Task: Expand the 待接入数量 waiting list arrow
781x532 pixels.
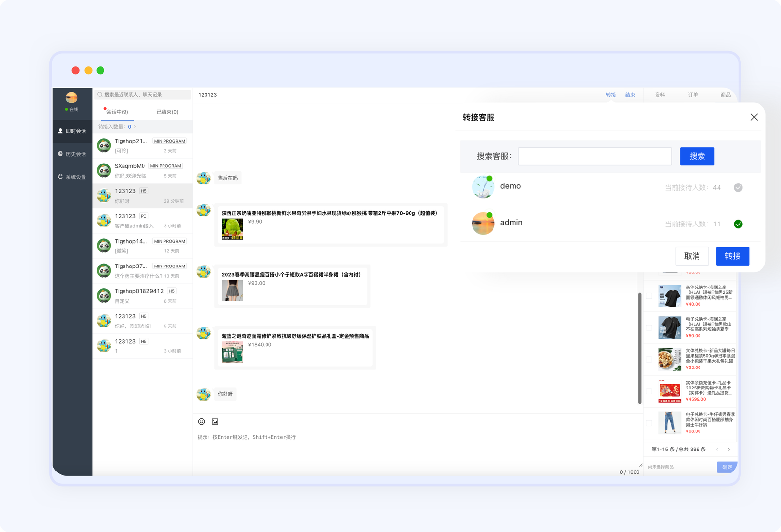Action: 135,127
